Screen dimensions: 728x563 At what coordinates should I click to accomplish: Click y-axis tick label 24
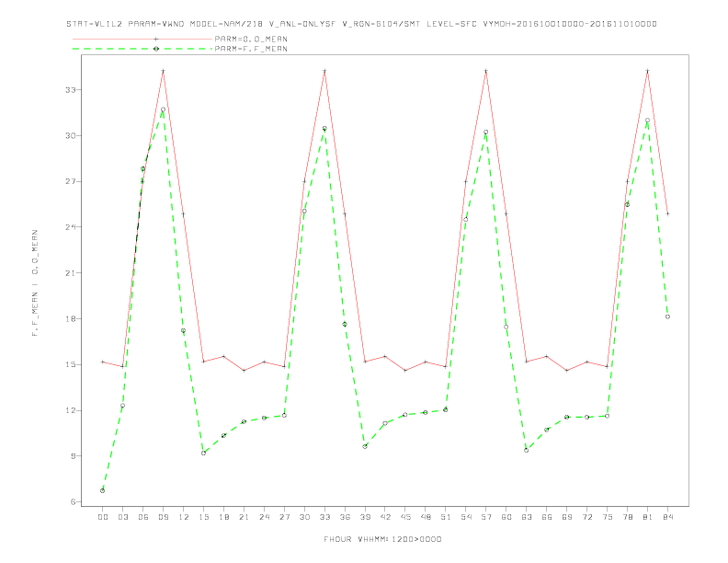[x=70, y=227]
